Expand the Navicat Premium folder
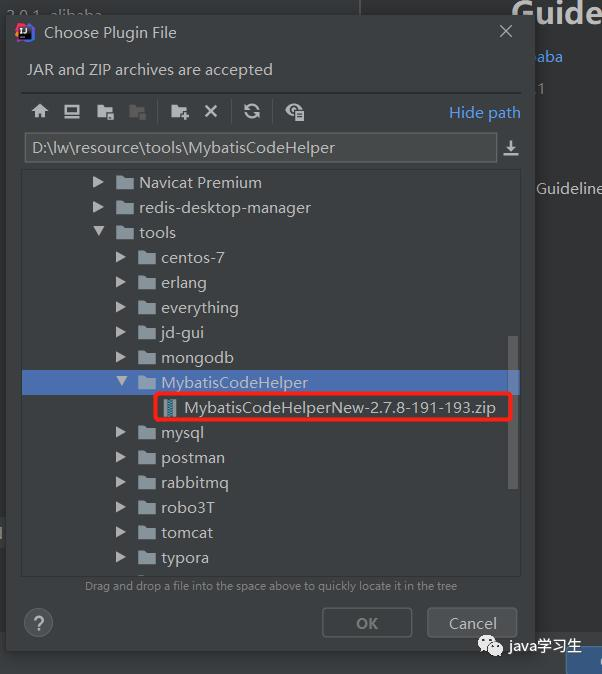 (x=98, y=182)
